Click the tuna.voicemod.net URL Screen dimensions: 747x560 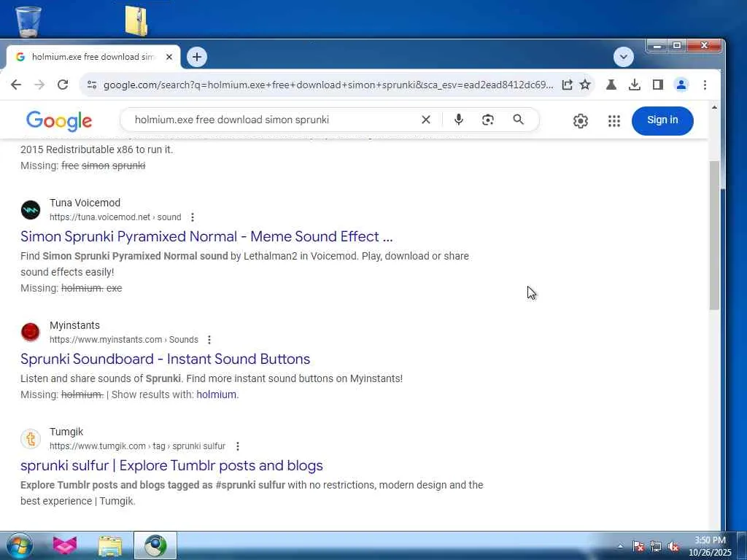click(115, 217)
